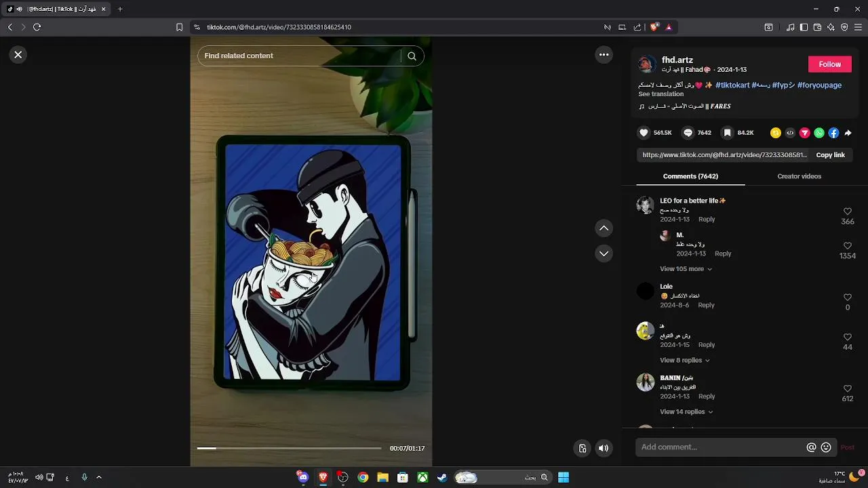Click the Windows Start button
The image size is (868, 488).
point(564,478)
